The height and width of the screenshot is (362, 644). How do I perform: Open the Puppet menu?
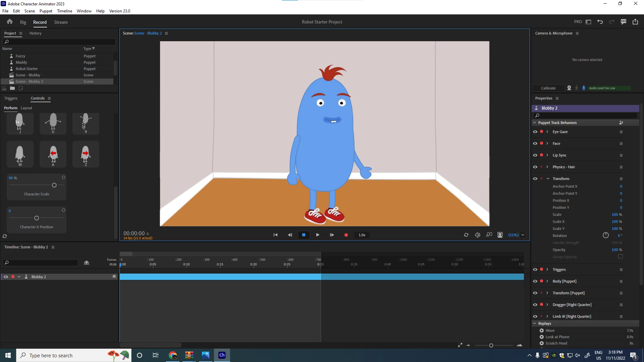coord(46,11)
